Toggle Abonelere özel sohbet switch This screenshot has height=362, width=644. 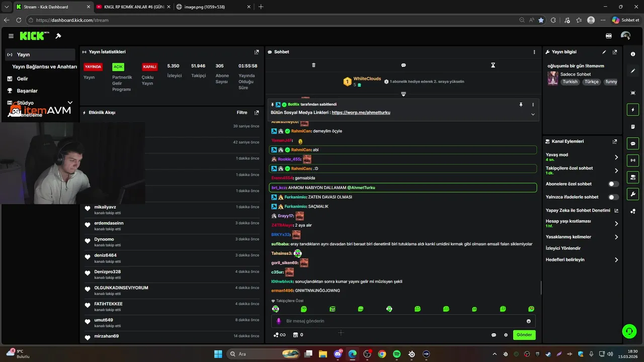click(614, 184)
